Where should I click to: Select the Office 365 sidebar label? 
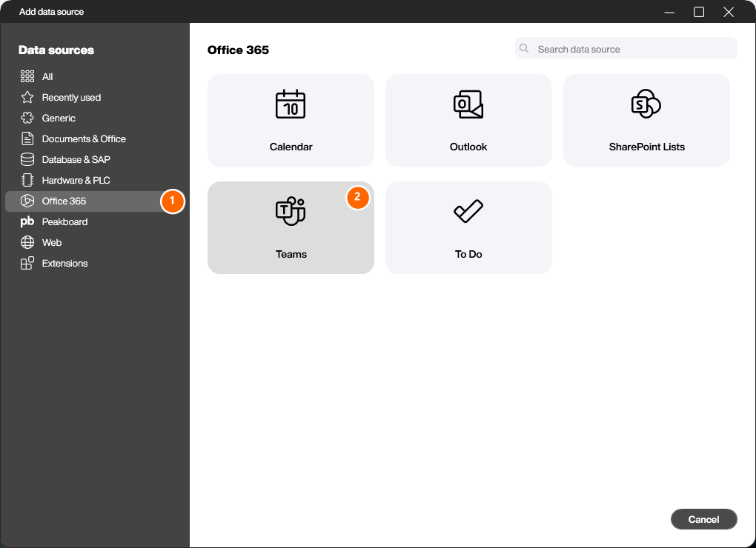click(64, 201)
